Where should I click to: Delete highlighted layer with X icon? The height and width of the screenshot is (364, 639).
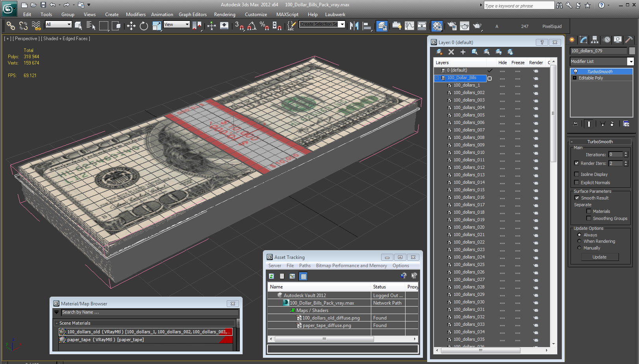point(451,52)
